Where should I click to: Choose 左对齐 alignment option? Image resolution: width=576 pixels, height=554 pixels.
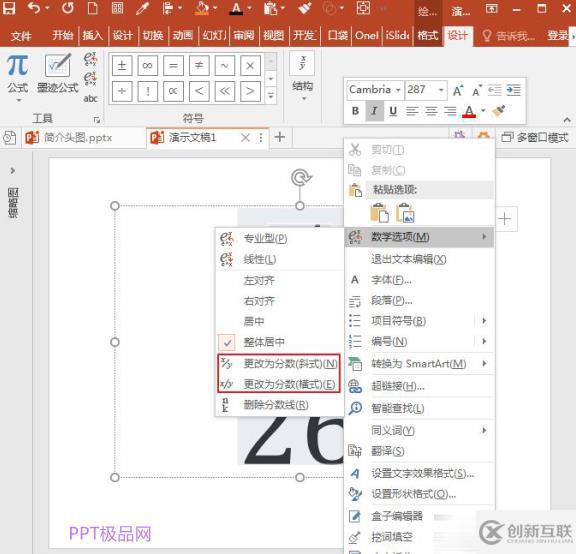279,281
